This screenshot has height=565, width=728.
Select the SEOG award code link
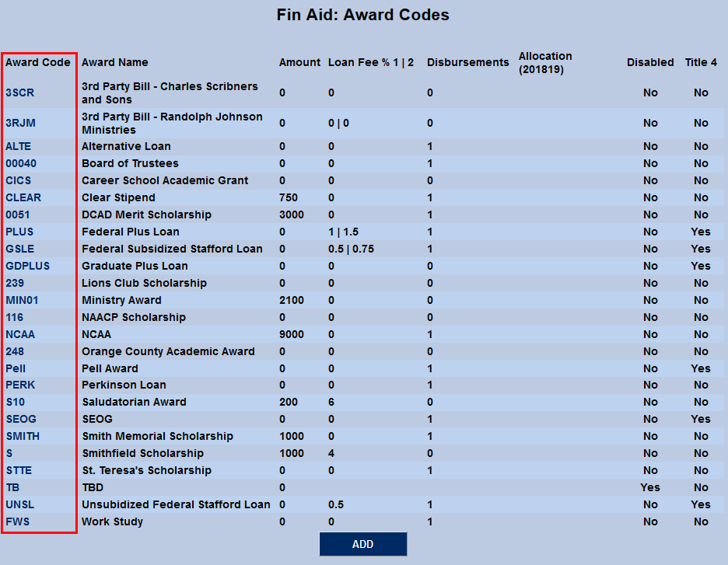pyautogui.click(x=21, y=420)
